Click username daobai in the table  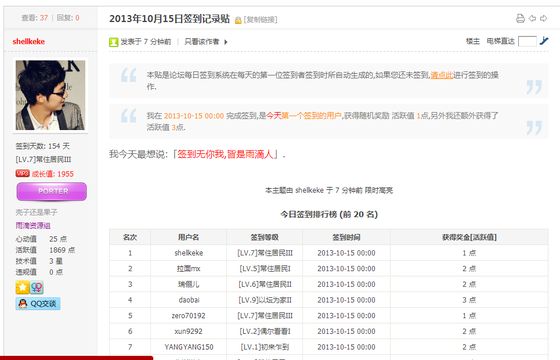click(189, 300)
